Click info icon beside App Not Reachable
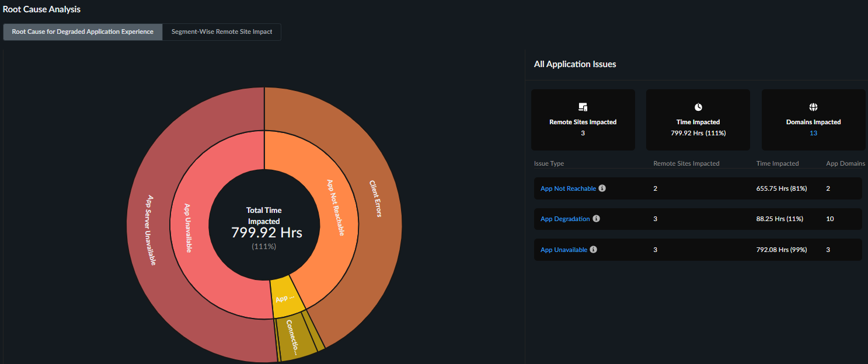868x364 pixels. tap(602, 188)
